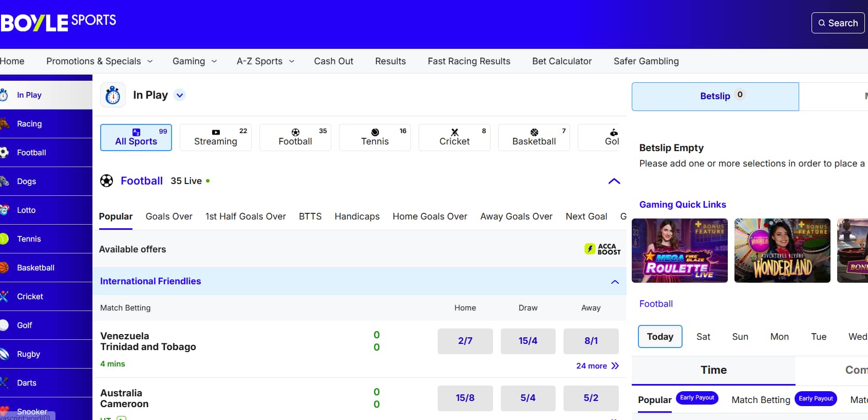Click the Acca Boost icon
The height and width of the screenshot is (420, 868).
[x=602, y=249]
